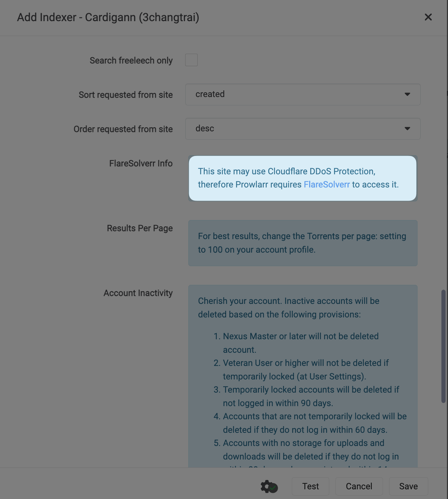
Task: Select the FlareSolverr Info alert box
Action: point(303,178)
